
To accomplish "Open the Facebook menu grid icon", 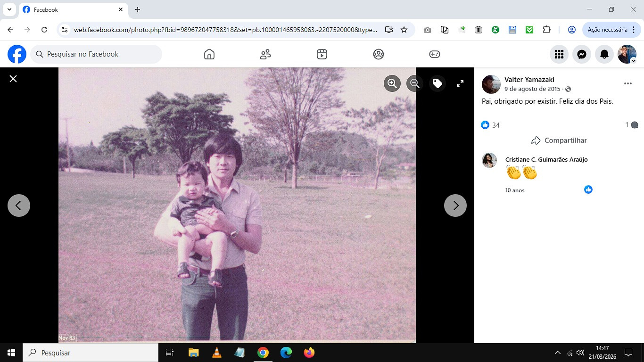I will [559, 54].
